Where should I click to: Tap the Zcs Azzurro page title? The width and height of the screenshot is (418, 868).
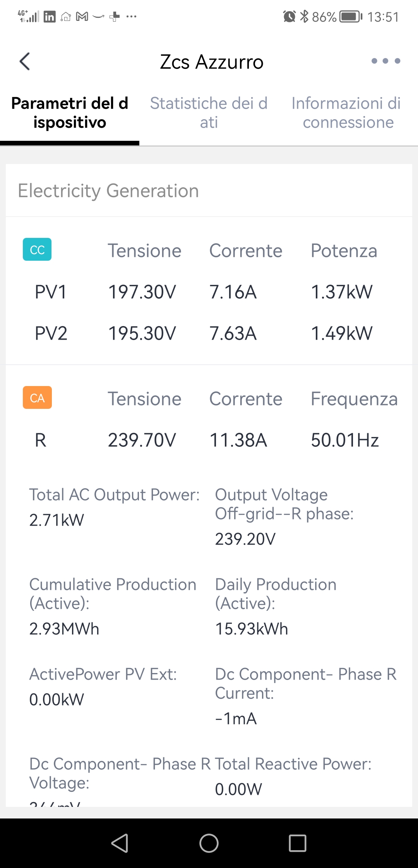(x=212, y=62)
